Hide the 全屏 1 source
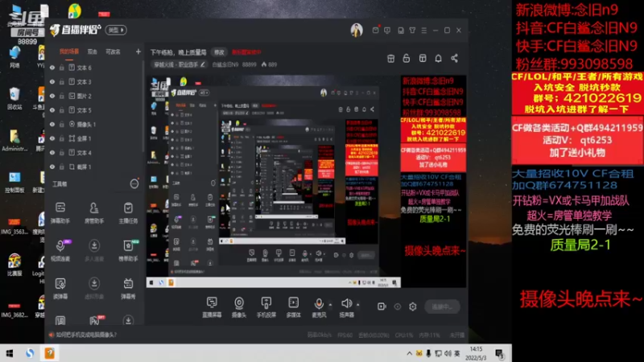Screen dimensions: 644x362 click(52, 138)
